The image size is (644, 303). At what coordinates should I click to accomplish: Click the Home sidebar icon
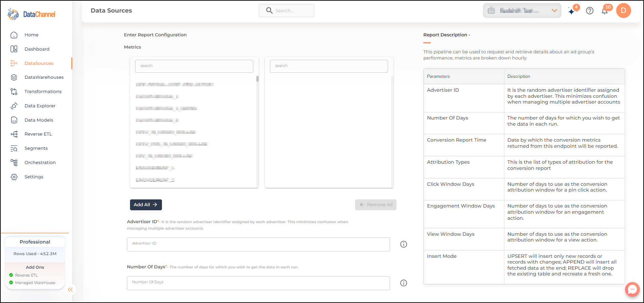[14, 35]
